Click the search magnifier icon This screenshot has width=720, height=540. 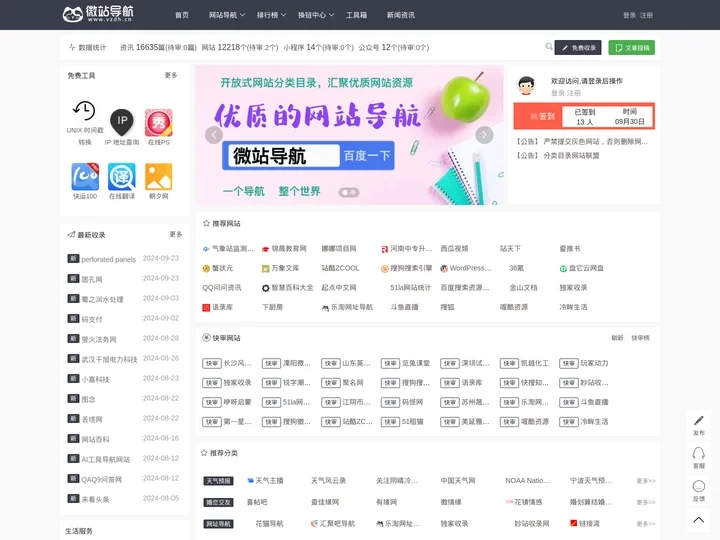point(549,47)
